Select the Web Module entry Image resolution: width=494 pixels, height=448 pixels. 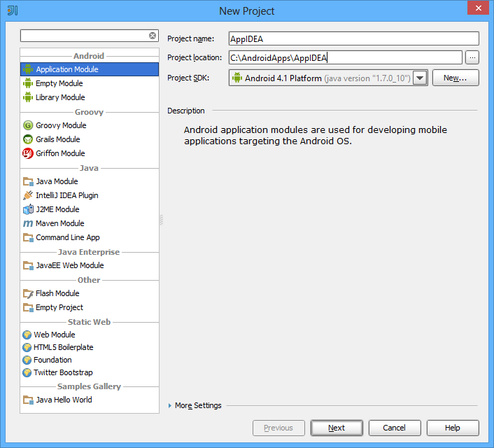[90, 335]
